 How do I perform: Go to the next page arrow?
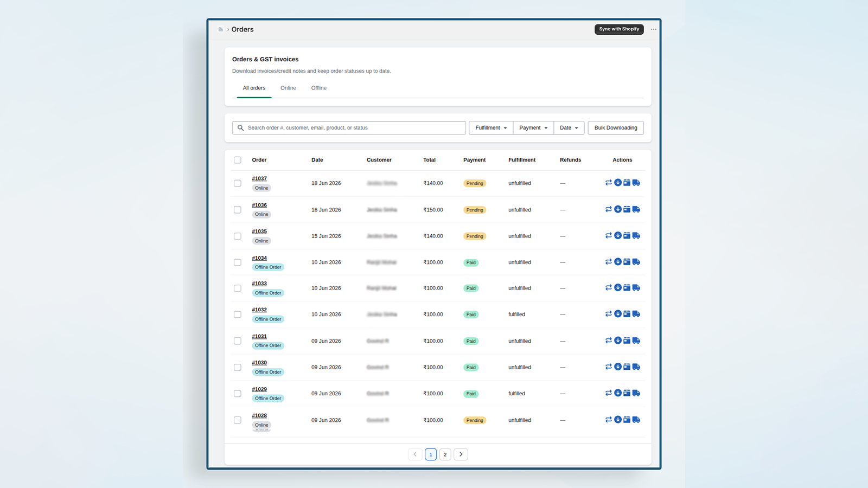click(461, 454)
